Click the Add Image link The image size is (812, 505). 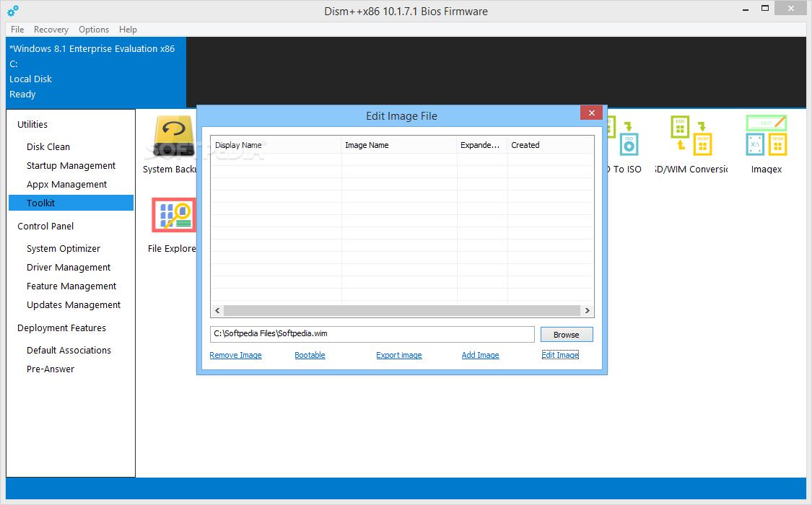point(480,355)
